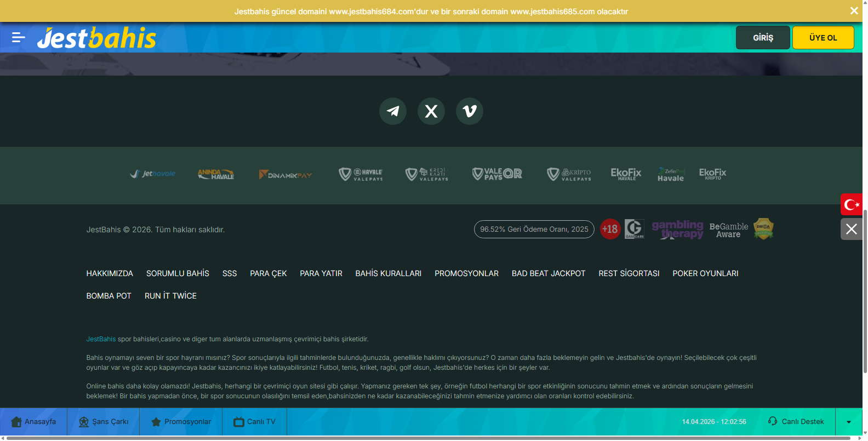Open the Telegram social link
The image size is (868, 441).
click(393, 111)
